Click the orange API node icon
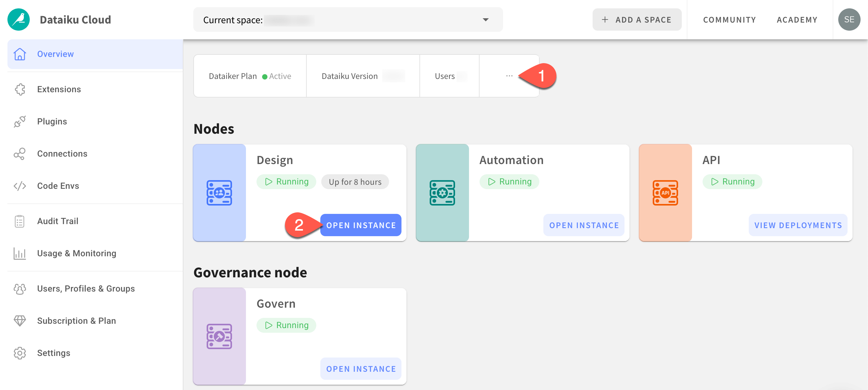The width and height of the screenshot is (868, 390). [x=665, y=193]
